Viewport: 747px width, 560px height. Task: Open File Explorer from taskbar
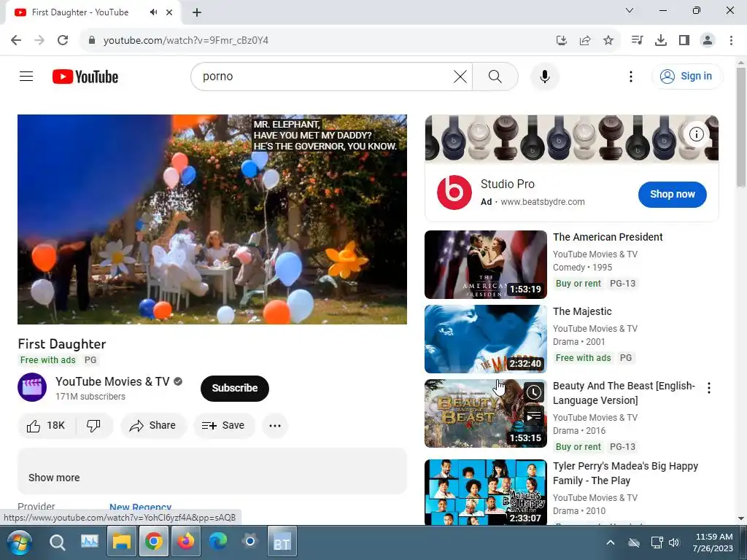pos(122,542)
